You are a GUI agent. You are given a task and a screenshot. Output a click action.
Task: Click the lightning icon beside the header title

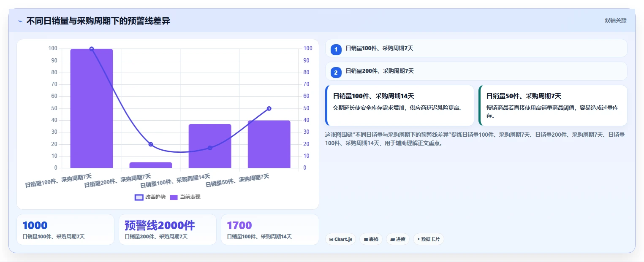click(x=20, y=21)
